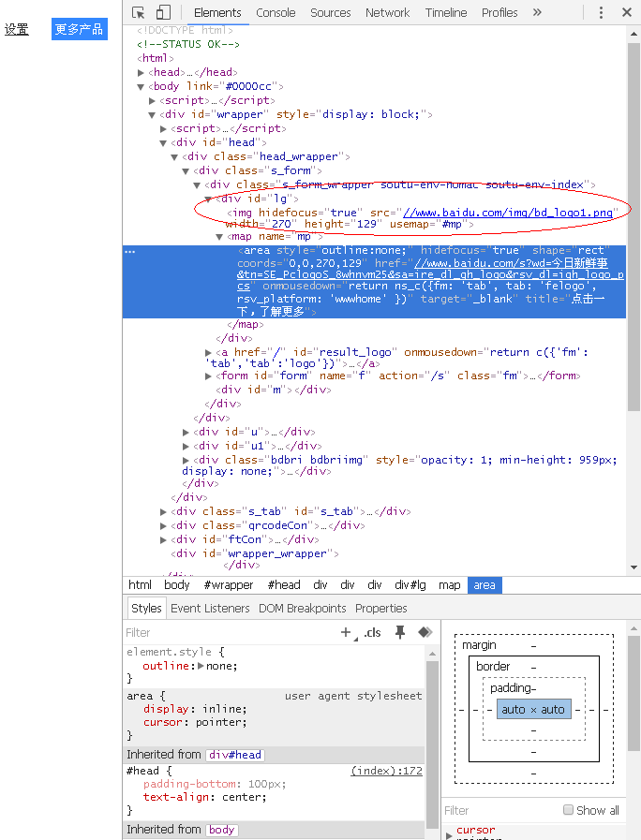Click the toggle element state pin icon
This screenshot has height=840, width=641.
(x=400, y=633)
